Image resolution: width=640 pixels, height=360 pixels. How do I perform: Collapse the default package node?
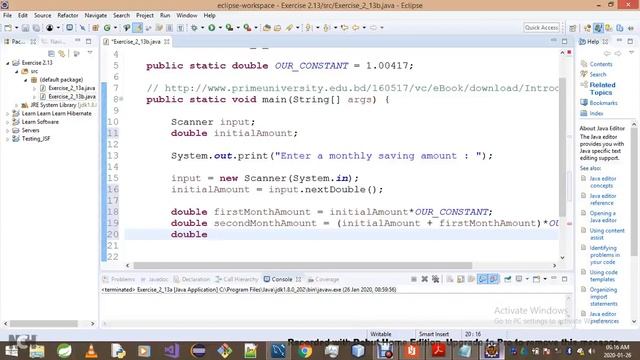pos(25,80)
